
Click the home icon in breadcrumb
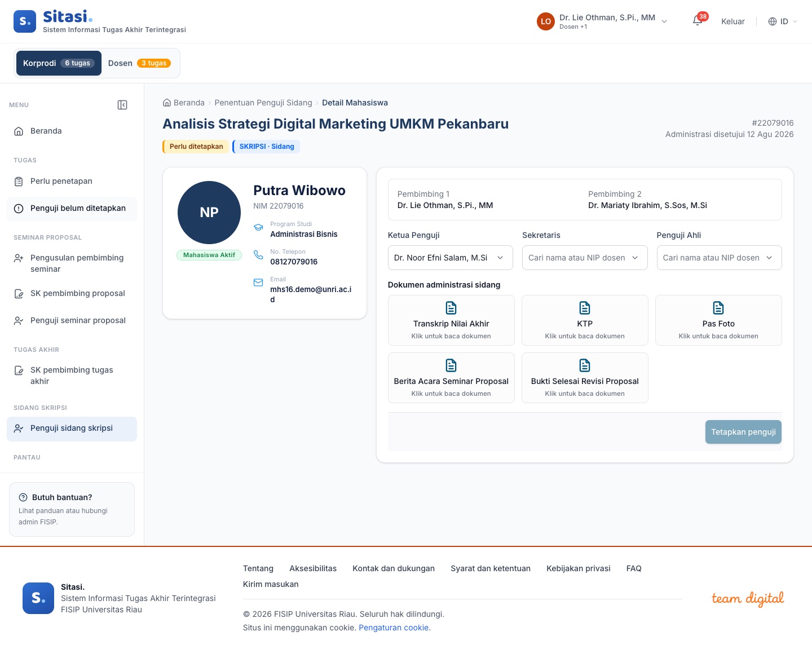click(167, 103)
